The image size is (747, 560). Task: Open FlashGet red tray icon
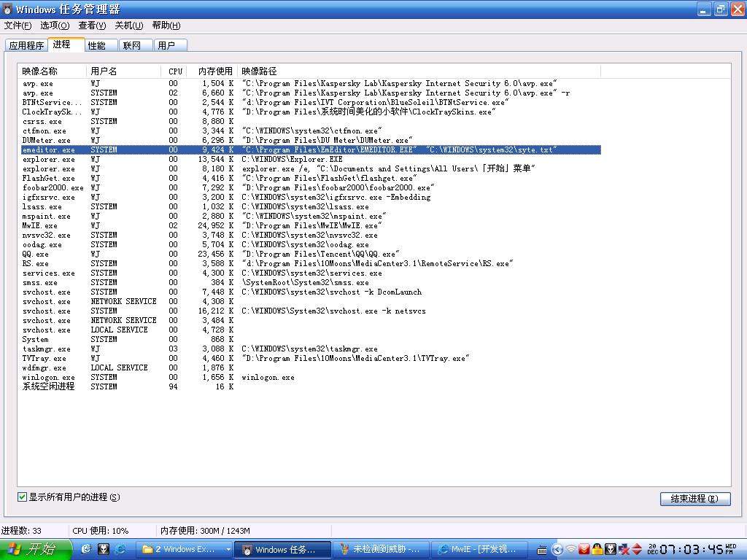tap(584, 550)
